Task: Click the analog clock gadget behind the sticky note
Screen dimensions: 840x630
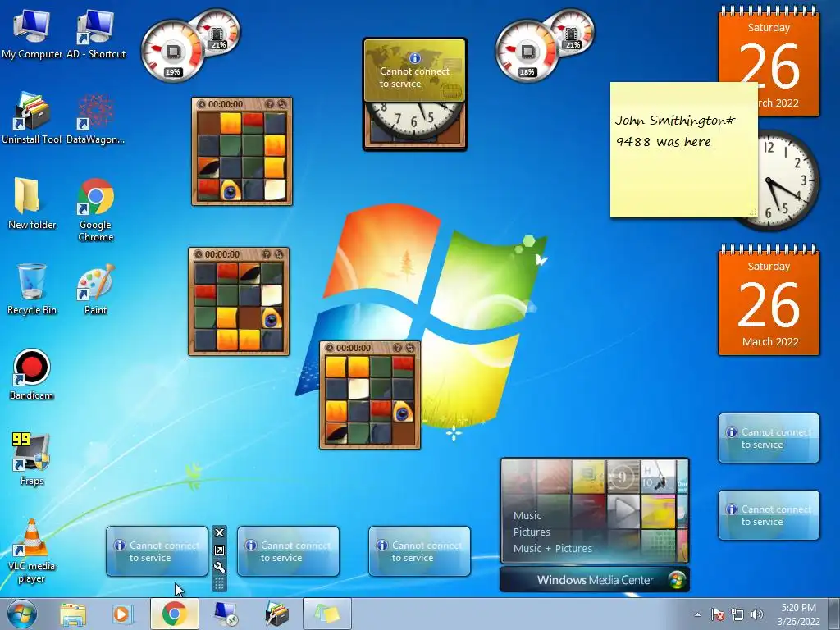Action: coord(788,180)
